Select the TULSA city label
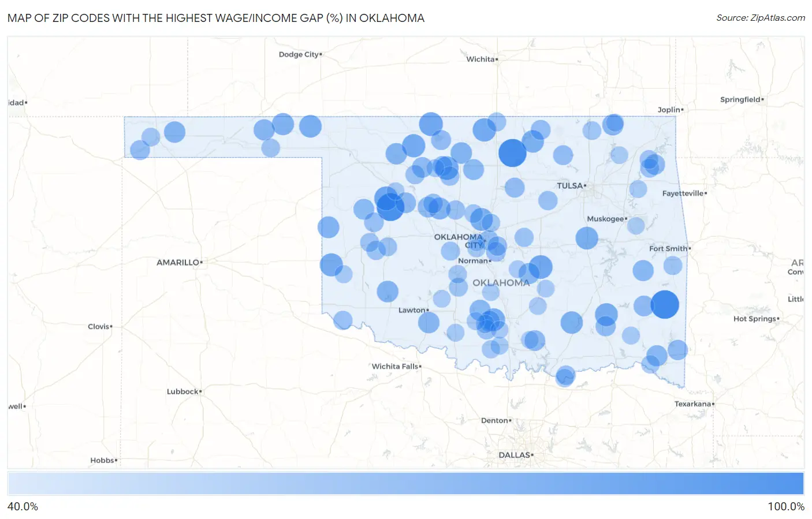 coord(569,186)
